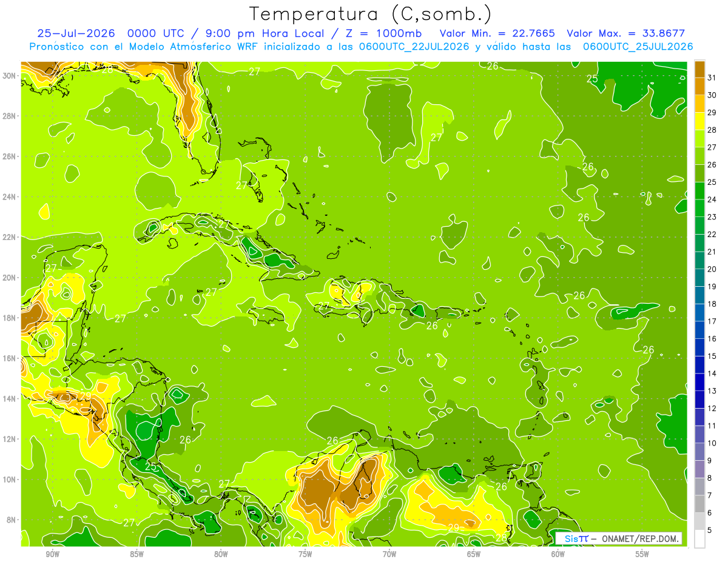Click the words Modelo Atmósferico WRF
Screen dimensions: 728x562
tap(195, 47)
